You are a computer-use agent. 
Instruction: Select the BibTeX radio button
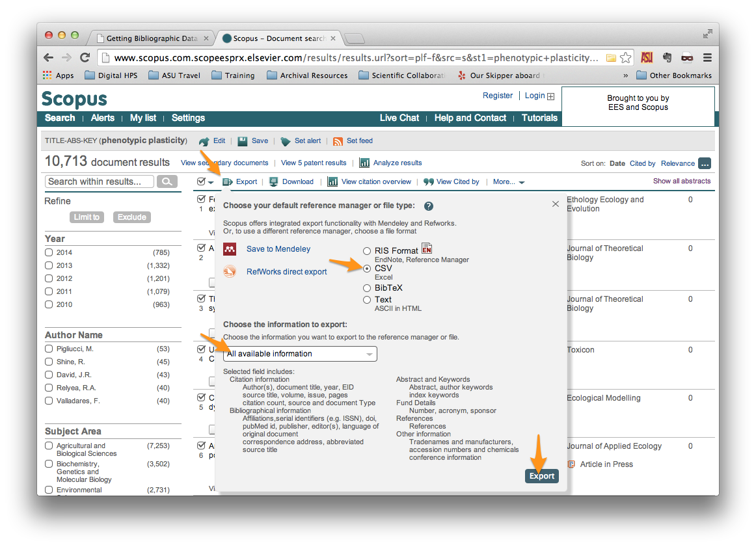(367, 288)
